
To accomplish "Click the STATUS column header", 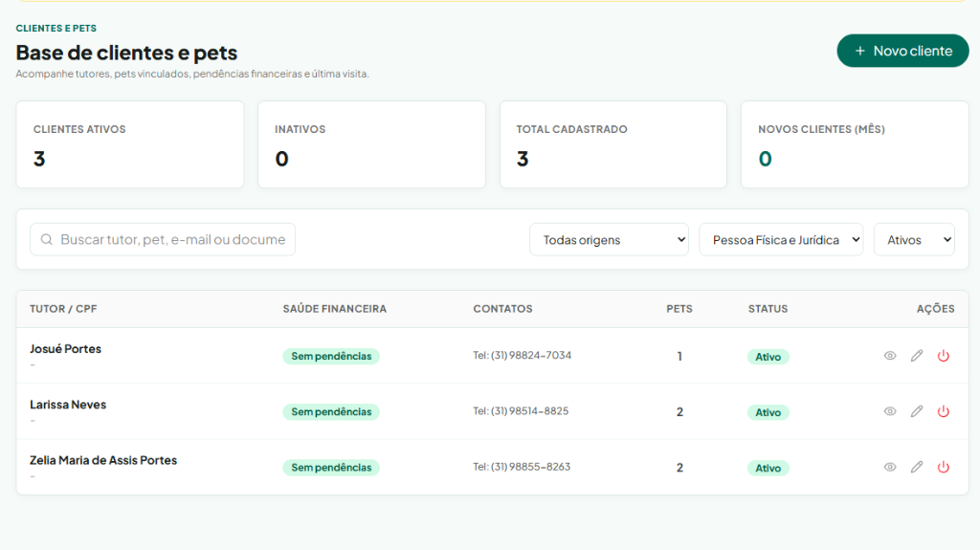I will (x=768, y=309).
